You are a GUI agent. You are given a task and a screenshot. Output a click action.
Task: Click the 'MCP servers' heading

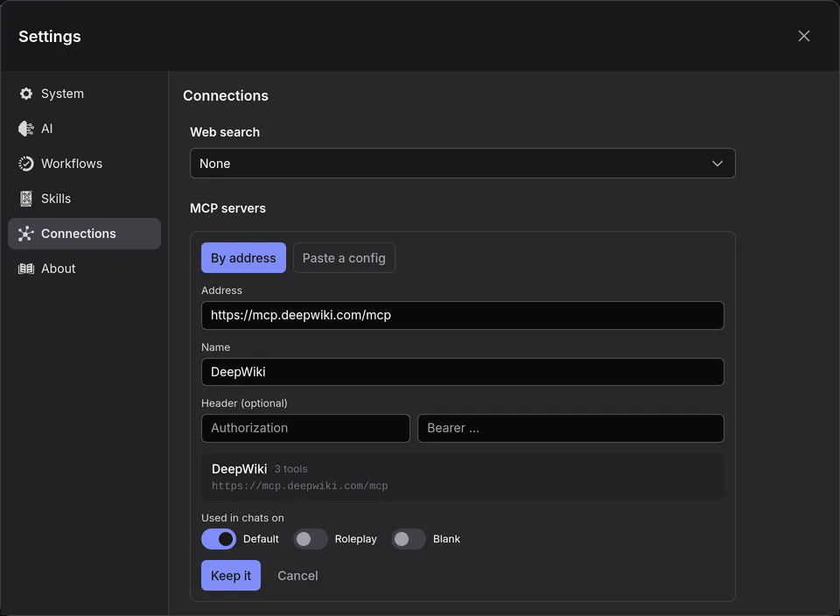pyautogui.click(x=227, y=208)
